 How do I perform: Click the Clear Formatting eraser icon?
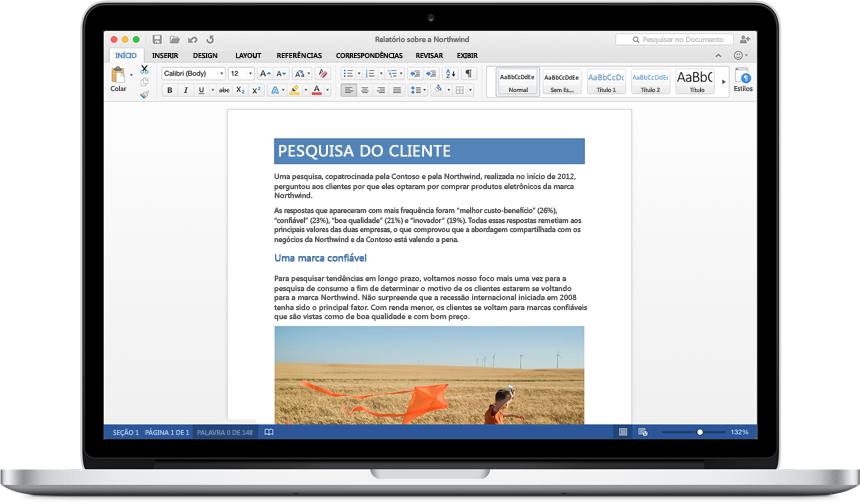point(322,73)
